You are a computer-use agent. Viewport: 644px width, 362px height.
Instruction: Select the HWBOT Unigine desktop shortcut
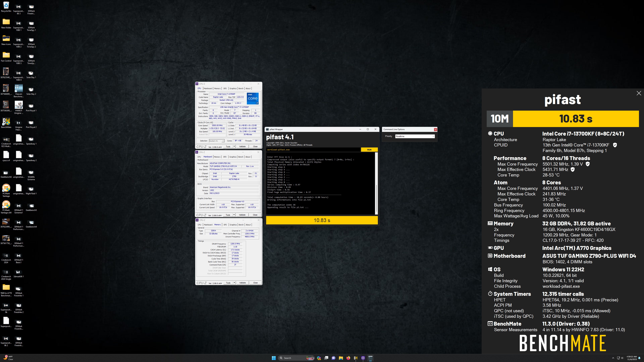point(18,108)
